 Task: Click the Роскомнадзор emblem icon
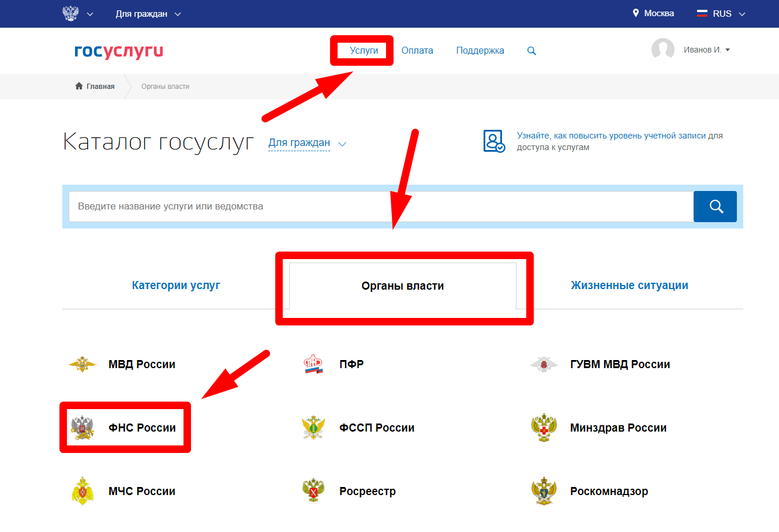click(544, 491)
